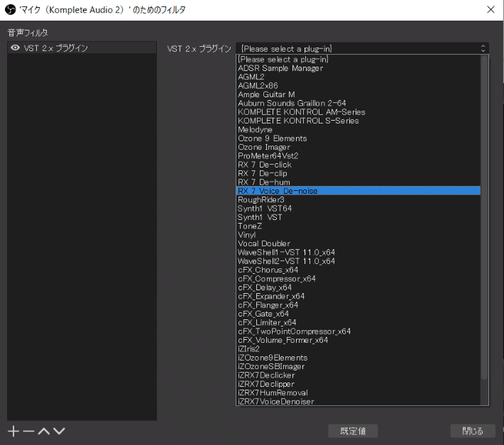
Task: Select iZRX7Declicker entry
Action: [x=358, y=375]
